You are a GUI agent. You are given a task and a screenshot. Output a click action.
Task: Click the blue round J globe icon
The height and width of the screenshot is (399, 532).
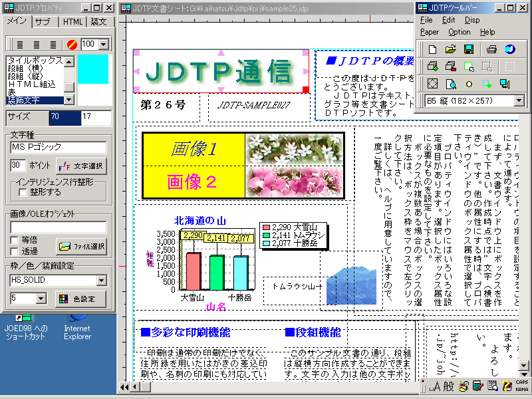pyautogui.click(x=510, y=49)
